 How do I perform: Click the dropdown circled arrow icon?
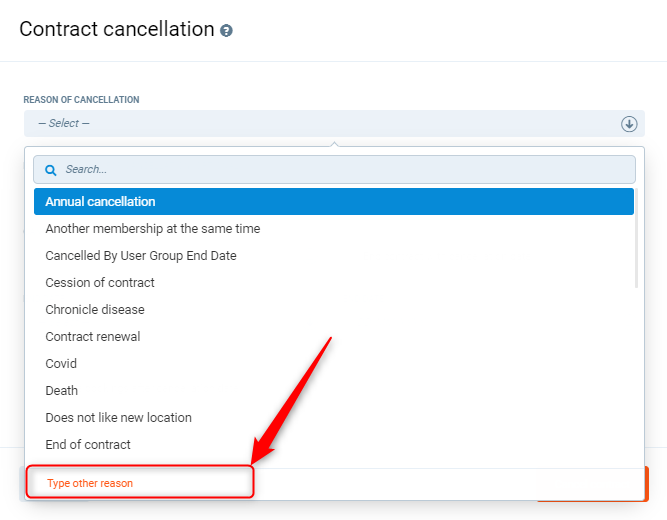click(x=629, y=124)
